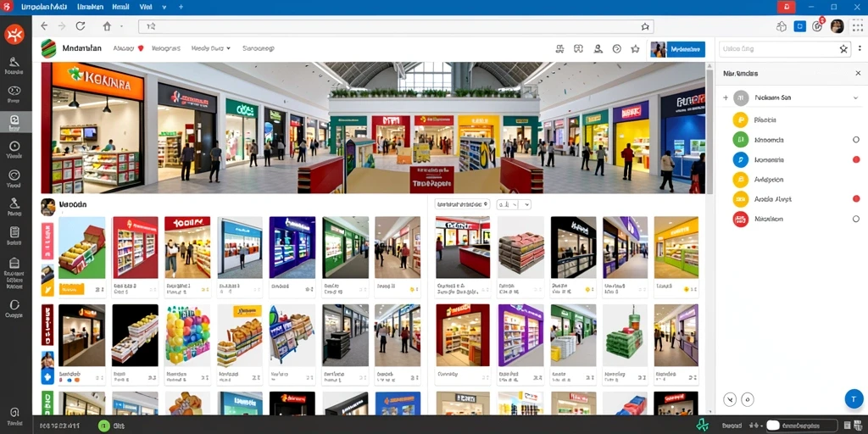Click the star inside the side panel search box
Image resolution: width=868 pixels, height=434 pixels.
click(x=843, y=48)
